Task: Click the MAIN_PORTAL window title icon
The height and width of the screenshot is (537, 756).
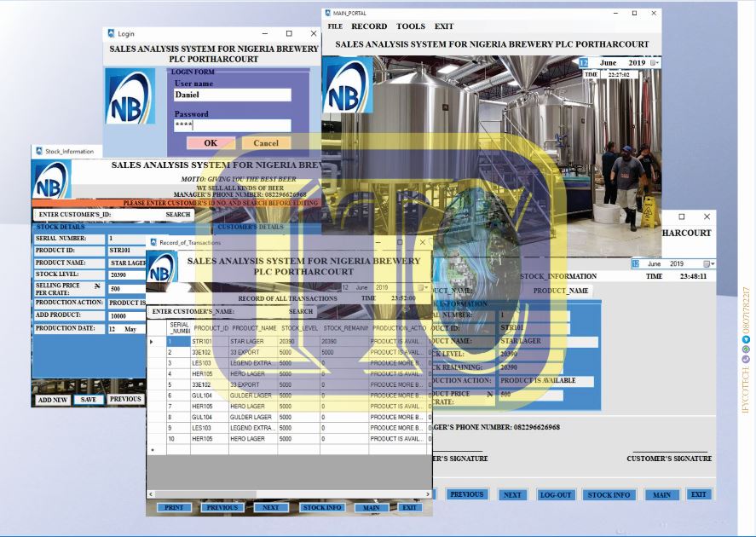Action: (328, 13)
